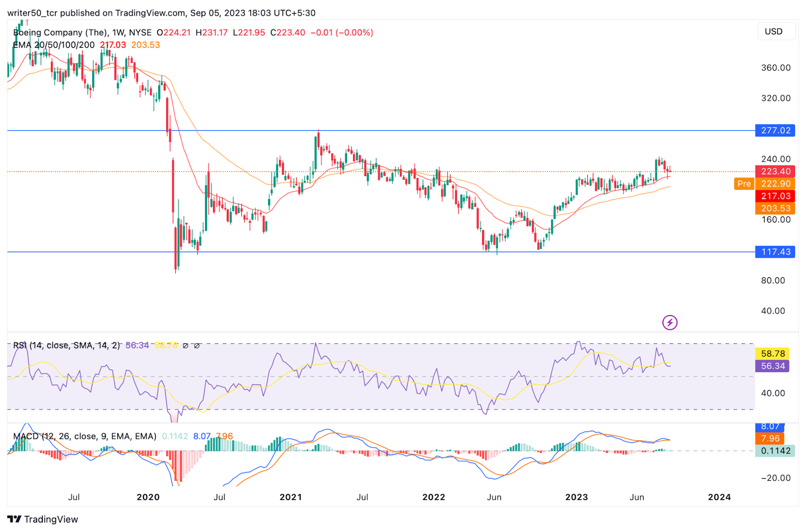The height and width of the screenshot is (532, 806).
Task: Click the −20.00 MACD scale label
Action: (776, 478)
